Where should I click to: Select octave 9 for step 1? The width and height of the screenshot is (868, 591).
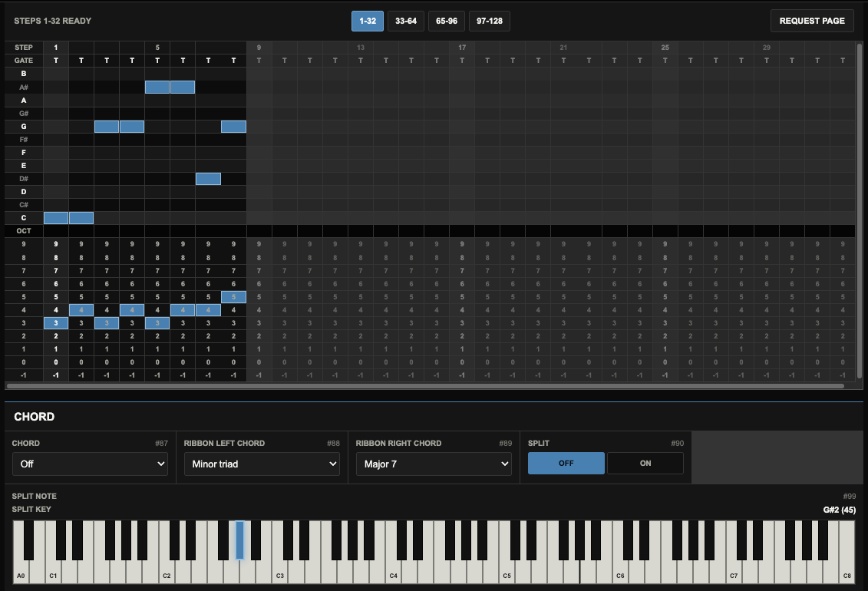pos(56,244)
